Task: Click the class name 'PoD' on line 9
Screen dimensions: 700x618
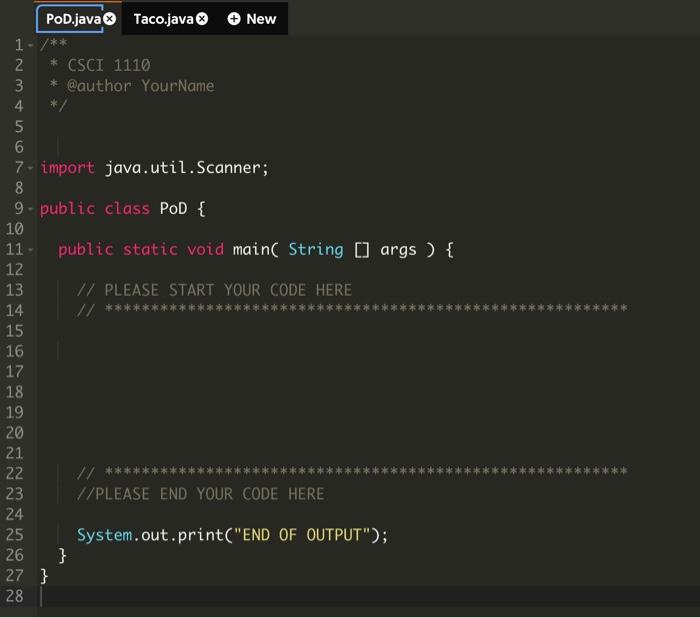Action: tap(173, 209)
